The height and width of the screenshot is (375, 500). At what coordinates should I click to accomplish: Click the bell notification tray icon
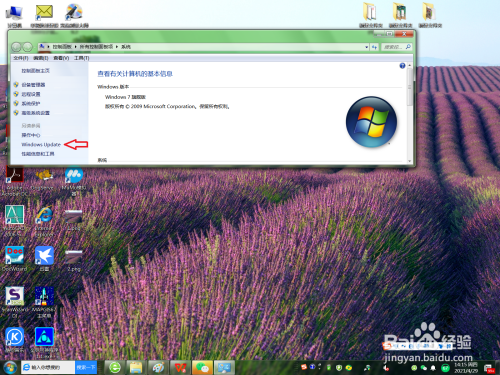[433, 368]
